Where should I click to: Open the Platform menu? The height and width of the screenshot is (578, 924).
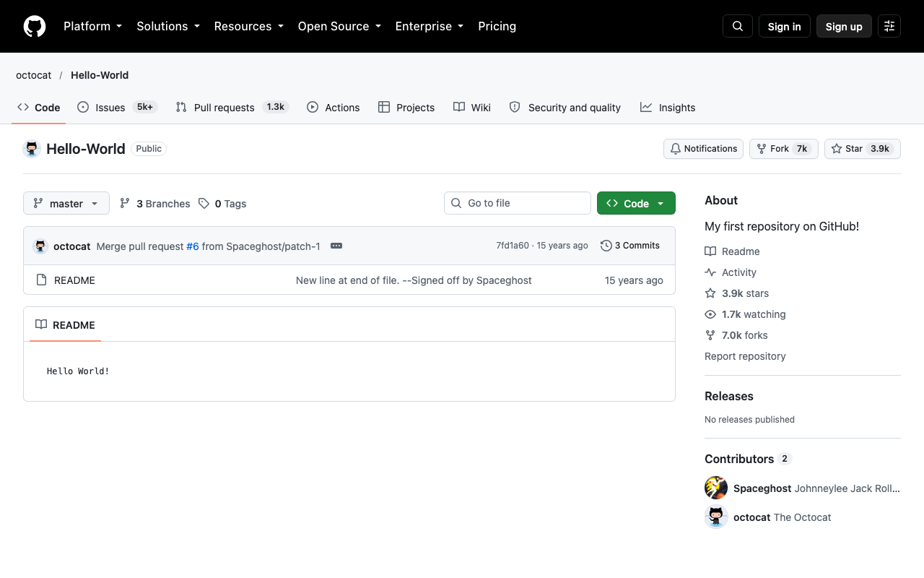coord(93,26)
